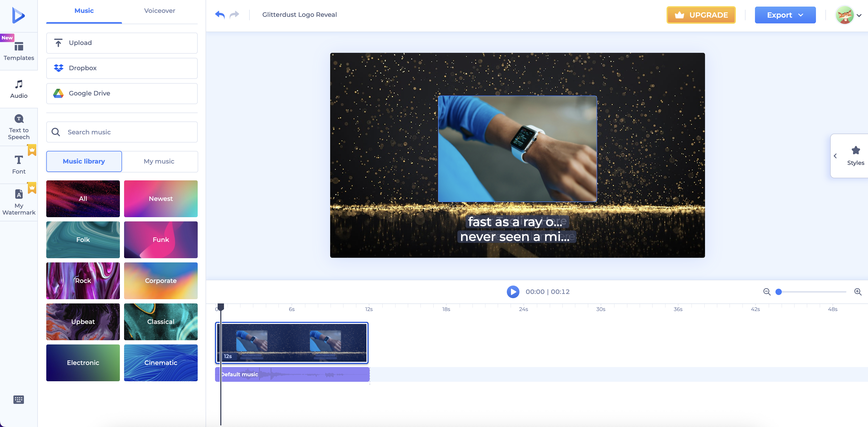Upload a music file
The height and width of the screenshot is (427, 868).
pos(122,43)
